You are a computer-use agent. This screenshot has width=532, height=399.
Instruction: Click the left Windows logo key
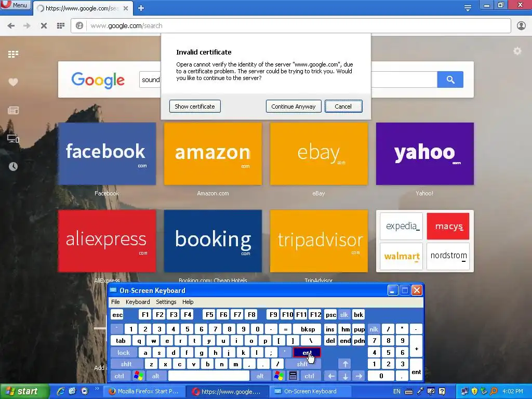point(138,376)
